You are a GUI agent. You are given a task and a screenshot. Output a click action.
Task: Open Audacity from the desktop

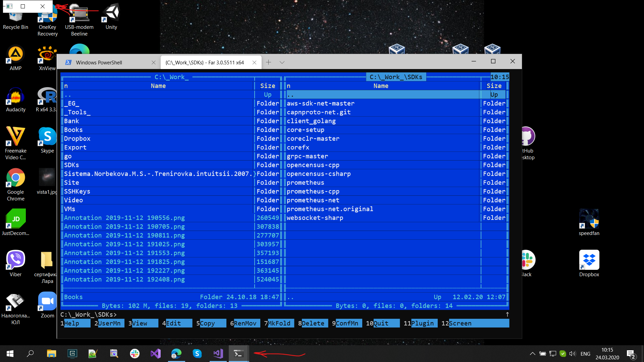(15, 96)
